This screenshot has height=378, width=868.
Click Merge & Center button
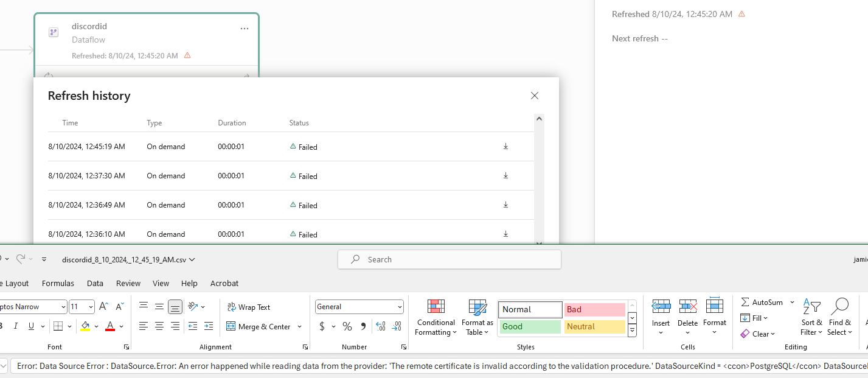[x=259, y=326]
